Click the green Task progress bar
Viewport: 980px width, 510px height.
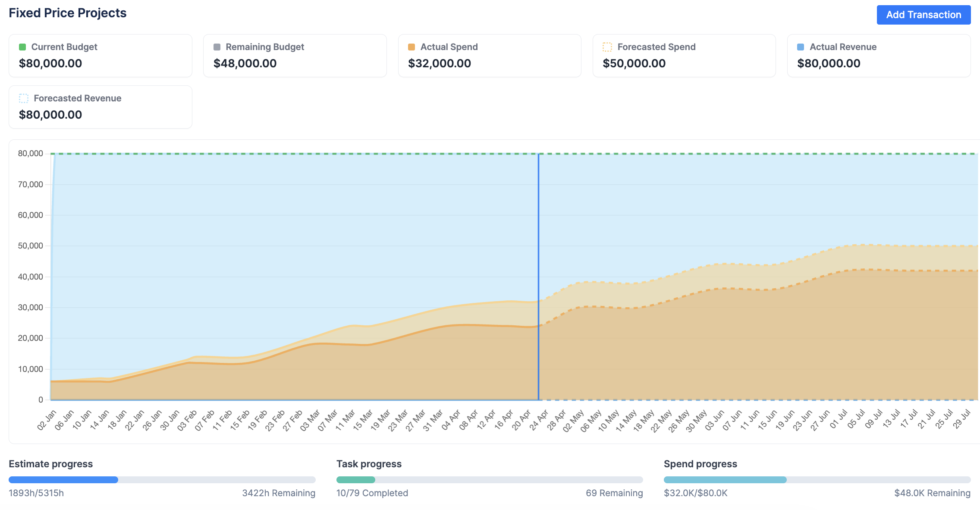pyautogui.click(x=356, y=480)
